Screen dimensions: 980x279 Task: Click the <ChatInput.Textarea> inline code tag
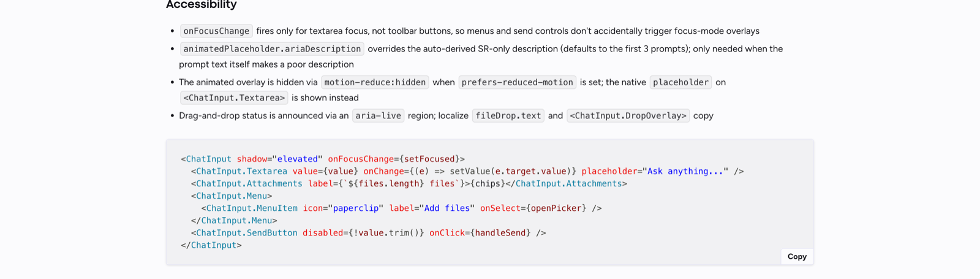tap(234, 97)
